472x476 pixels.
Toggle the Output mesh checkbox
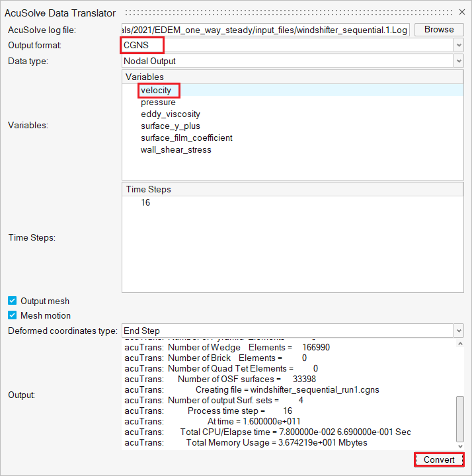pyautogui.click(x=13, y=301)
